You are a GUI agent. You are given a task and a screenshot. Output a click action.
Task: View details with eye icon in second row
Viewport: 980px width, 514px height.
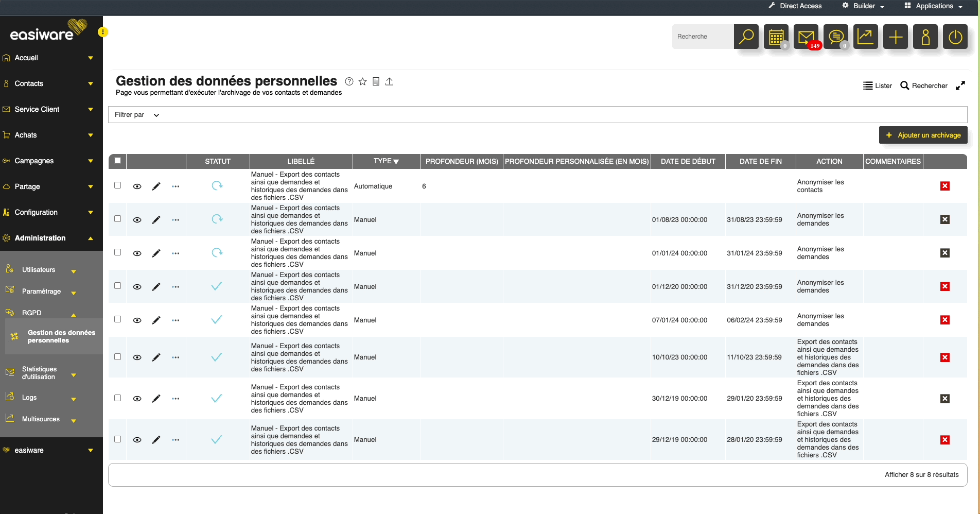137,220
